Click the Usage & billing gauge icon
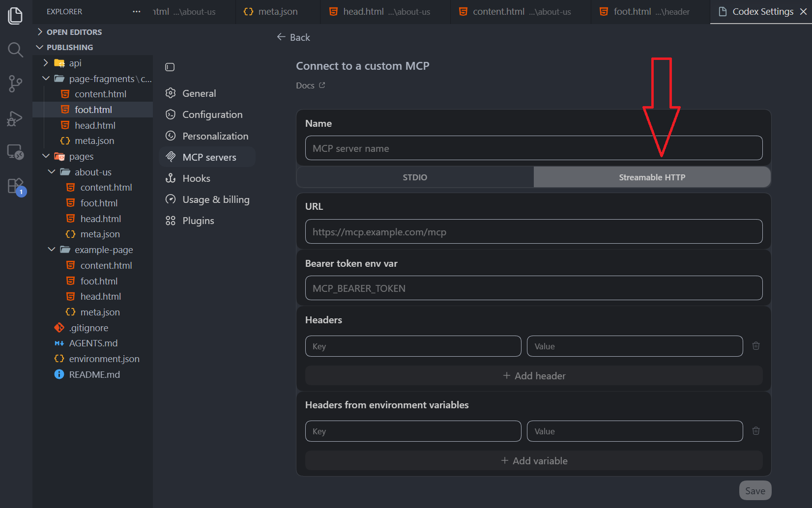This screenshot has width=812, height=508. [x=171, y=199]
